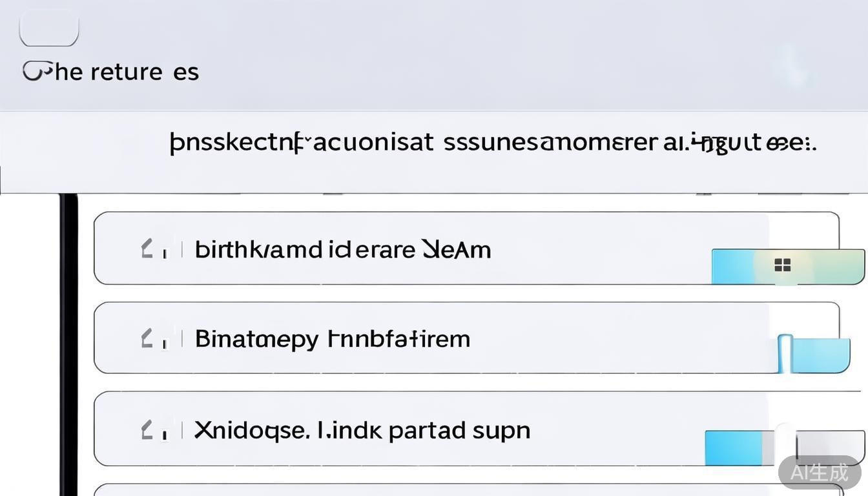Image resolution: width=868 pixels, height=496 pixels.
Task: Click the four-square grid icon in first row
Action: click(783, 265)
